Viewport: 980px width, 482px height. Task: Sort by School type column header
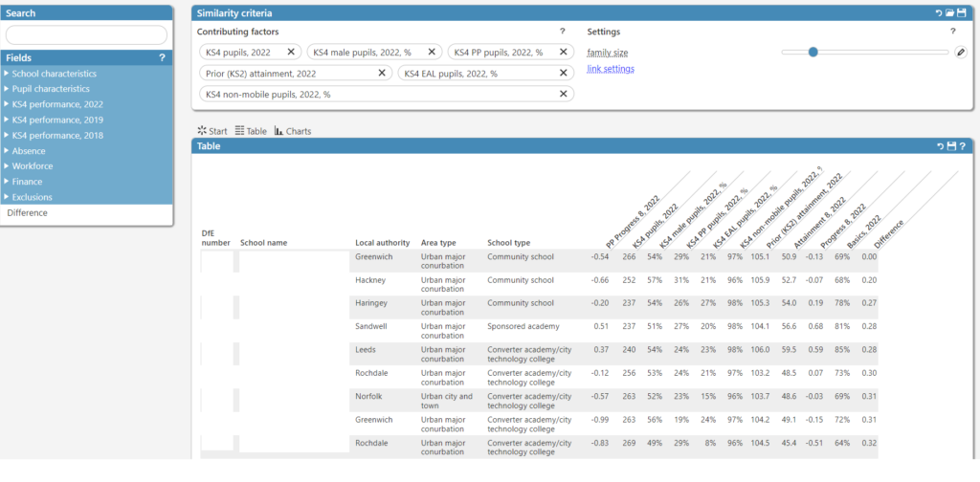(509, 243)
